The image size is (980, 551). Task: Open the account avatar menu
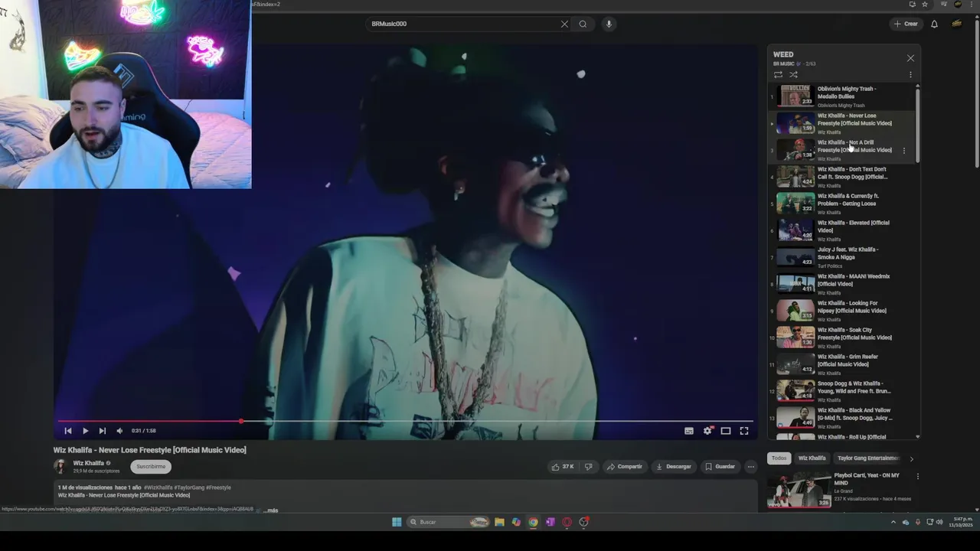[957, 24]
